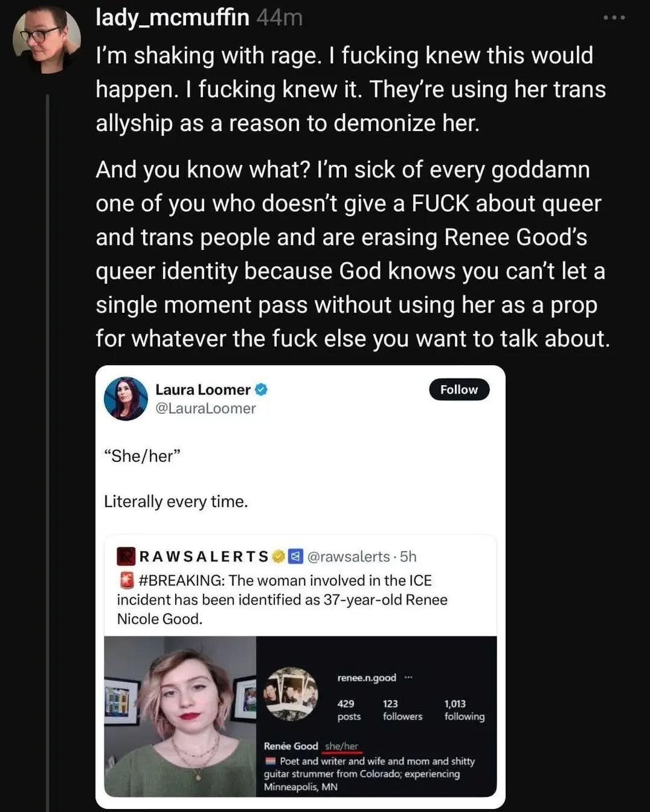Open the renee.n.good profile options dots
The height and width of the screenshot is (812, 650).
[409, 677]
